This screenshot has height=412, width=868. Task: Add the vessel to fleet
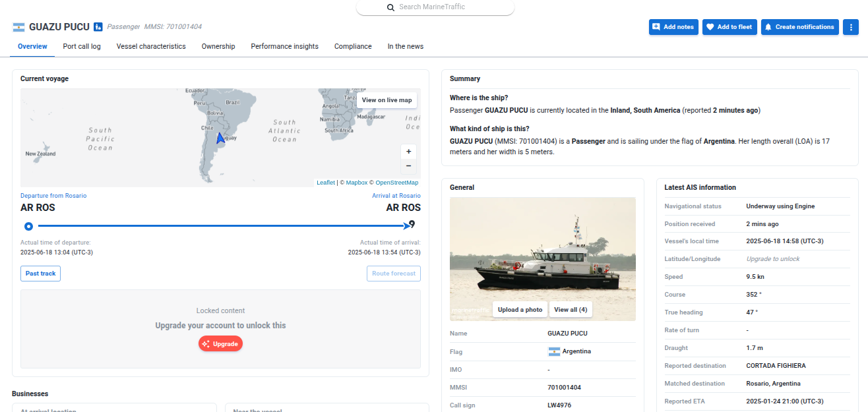729,27
